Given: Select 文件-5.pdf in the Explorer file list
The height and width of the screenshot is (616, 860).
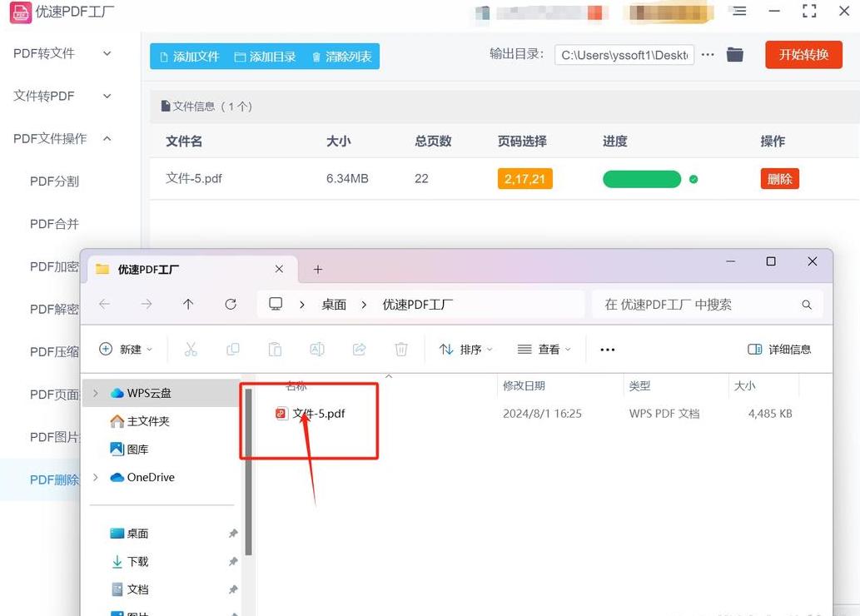Looking at the screenshot, I should pyautogui.click(x=318, y=414).
